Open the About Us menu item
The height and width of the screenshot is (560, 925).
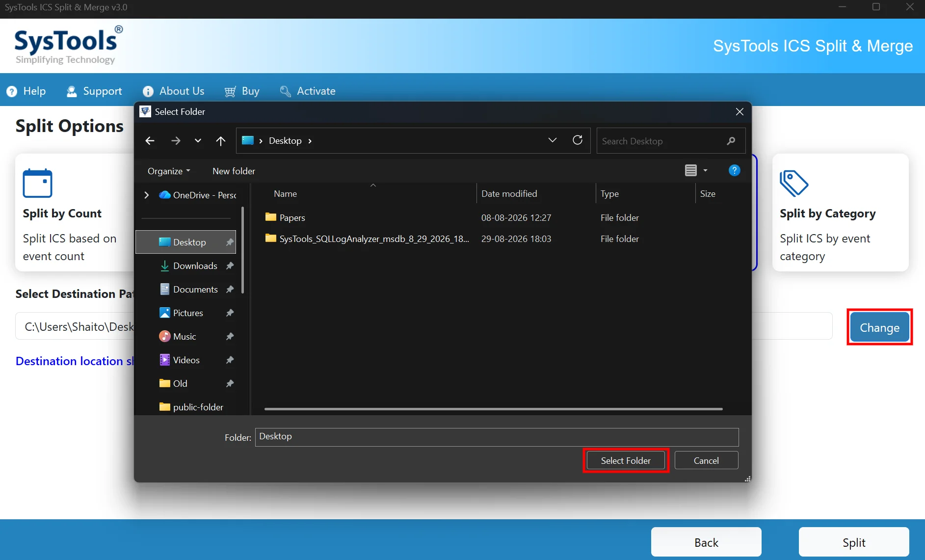(174, 91)
